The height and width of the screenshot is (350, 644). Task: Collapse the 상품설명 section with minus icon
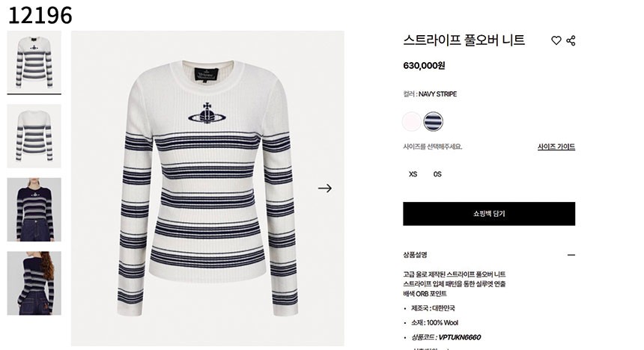tap(571, 255)
